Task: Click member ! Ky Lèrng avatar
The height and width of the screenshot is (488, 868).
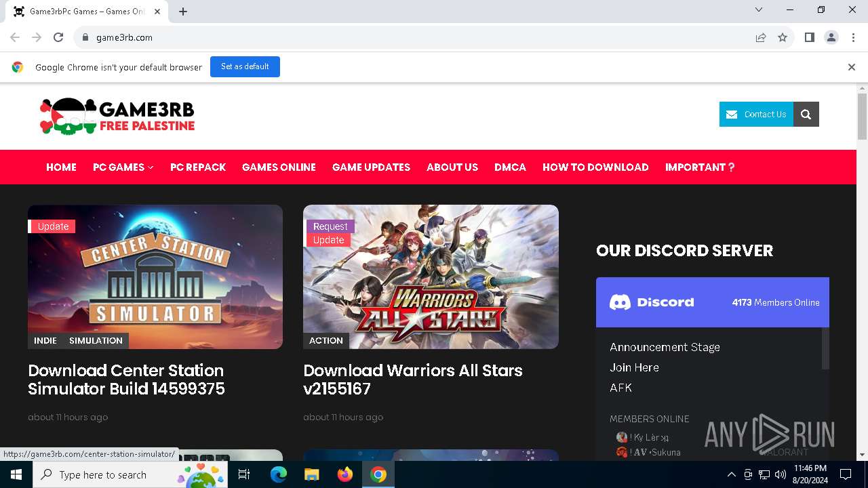Action: tap(621, 437)
